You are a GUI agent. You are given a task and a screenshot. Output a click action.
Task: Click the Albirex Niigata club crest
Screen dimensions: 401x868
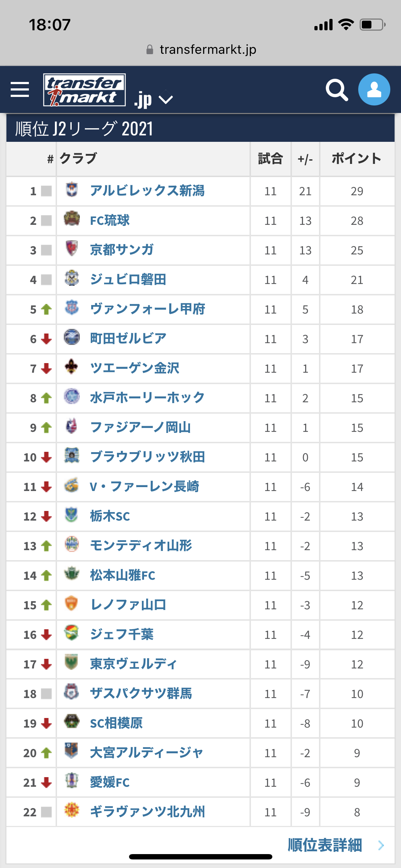point(72,190)
